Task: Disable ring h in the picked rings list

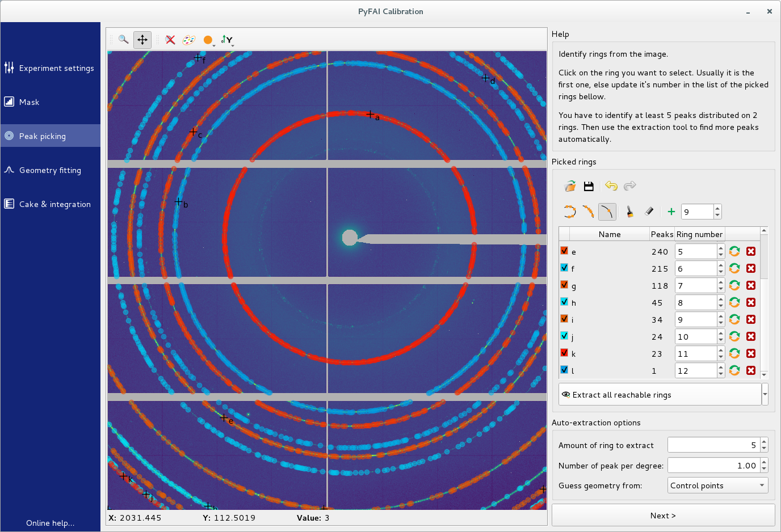Action: pyautogui.click(x=564, y=302)
